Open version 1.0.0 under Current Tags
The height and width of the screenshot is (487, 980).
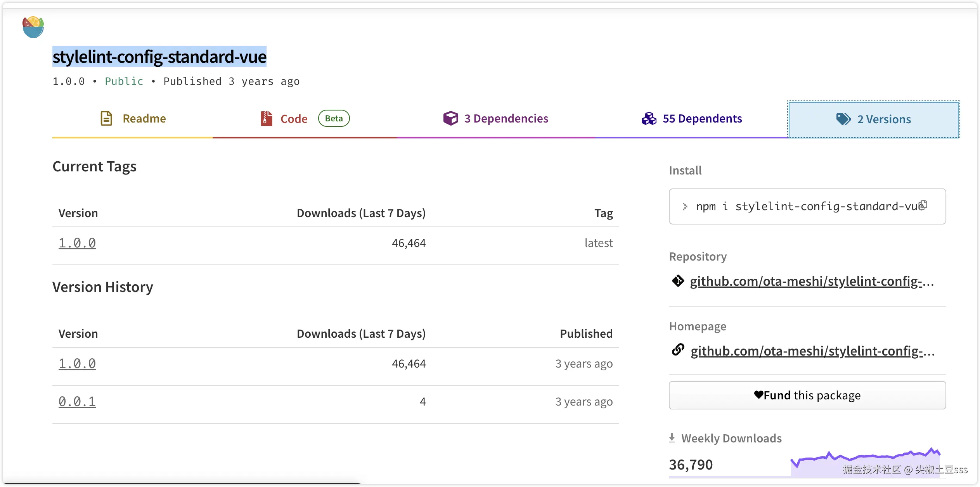(77, 243)
